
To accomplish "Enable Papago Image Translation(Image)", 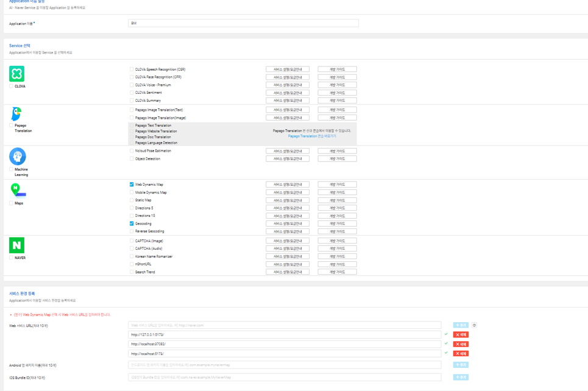I will pos(132,118).
